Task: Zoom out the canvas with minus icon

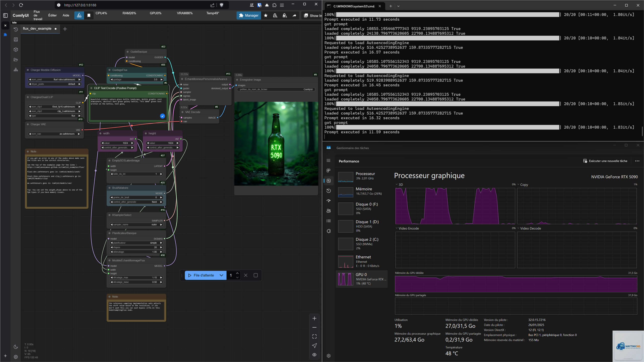Action: tap(314, 328)
